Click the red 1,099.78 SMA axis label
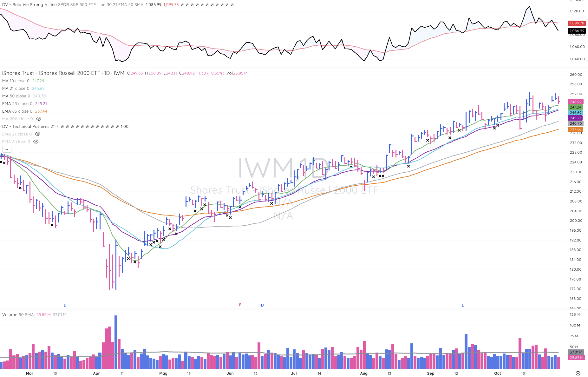588x377 pixels. 577,23
